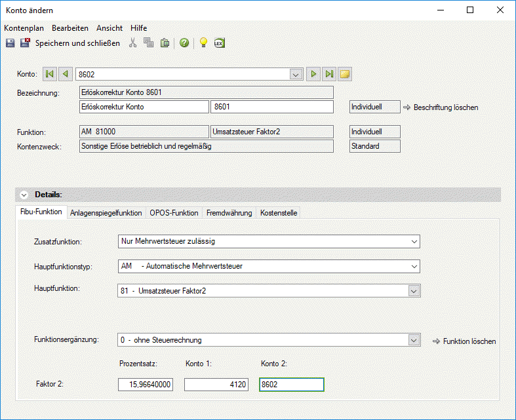Collapse the Details section
The width and height of the screenshot is (516, 420).
point(24,195)
